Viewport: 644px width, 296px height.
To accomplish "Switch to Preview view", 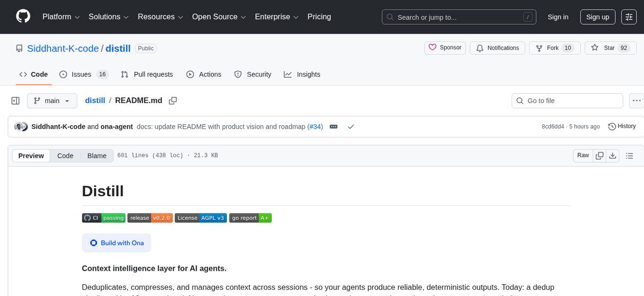I will pos(31,156).
